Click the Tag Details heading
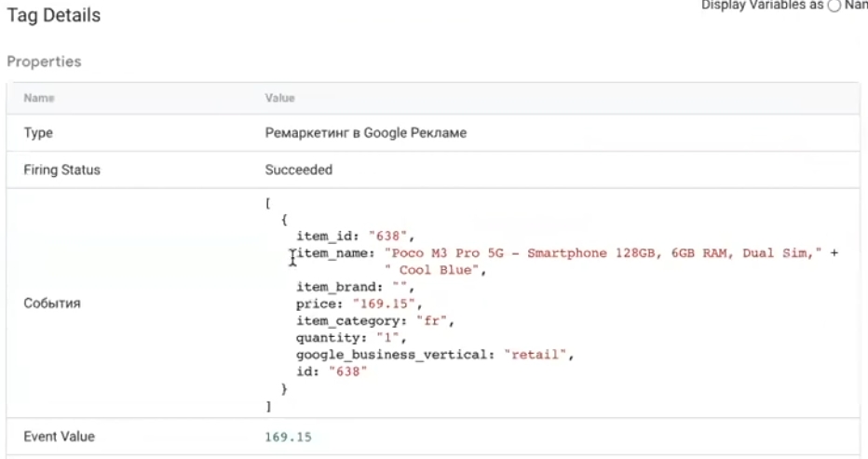Screen dimensions: 868x459 54,16
